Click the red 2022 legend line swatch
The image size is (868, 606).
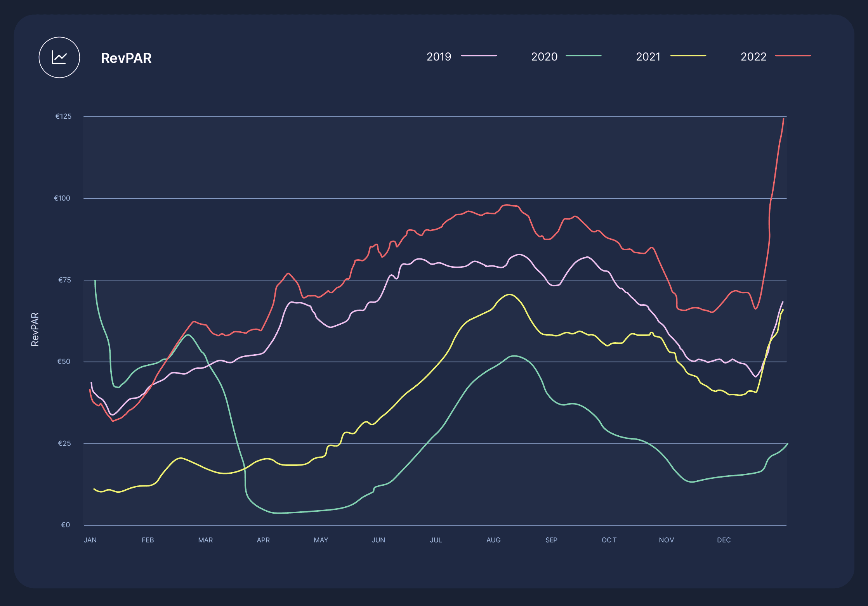pos(793,56)
